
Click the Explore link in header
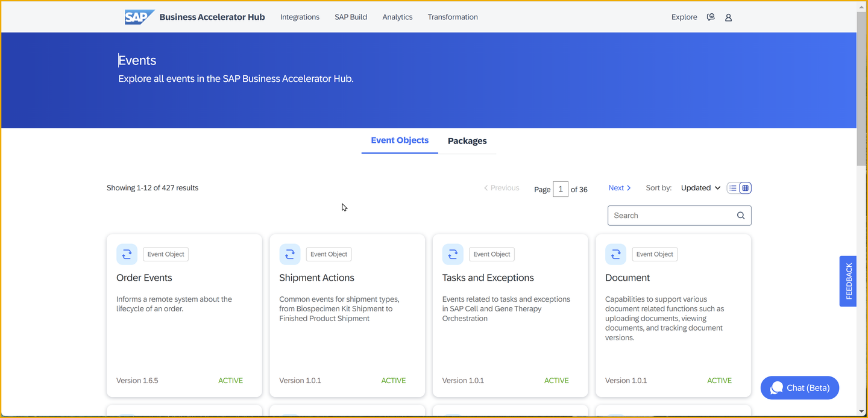[x=684, y=17]
